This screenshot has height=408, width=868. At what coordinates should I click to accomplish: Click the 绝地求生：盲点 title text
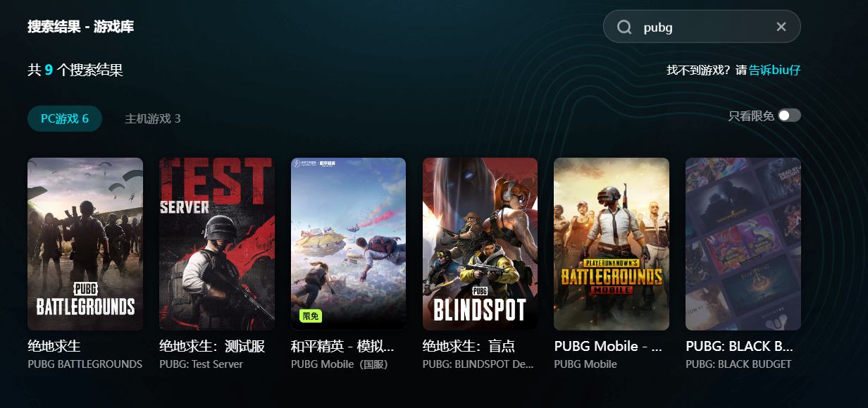(469, 347)
